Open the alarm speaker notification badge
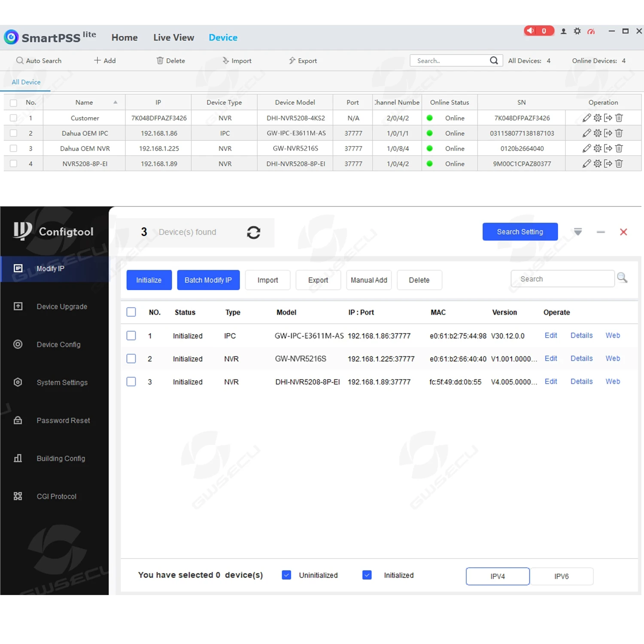 [539, 31]
